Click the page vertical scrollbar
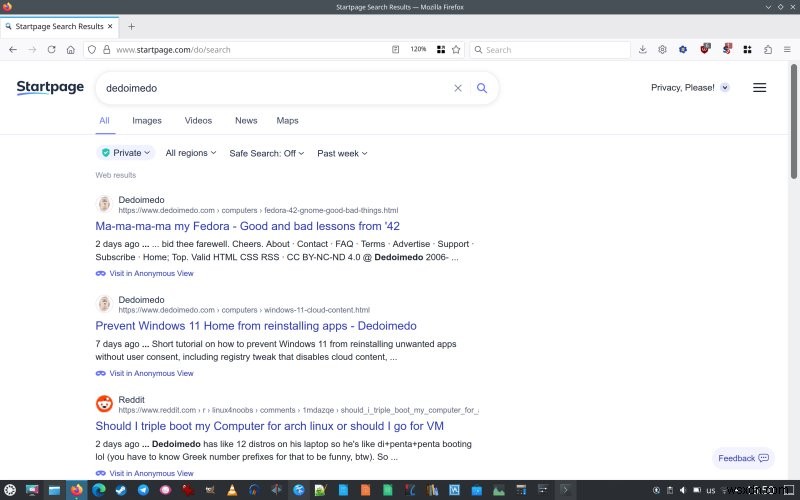Screen dimensions: 800x500 click(793, 121)
